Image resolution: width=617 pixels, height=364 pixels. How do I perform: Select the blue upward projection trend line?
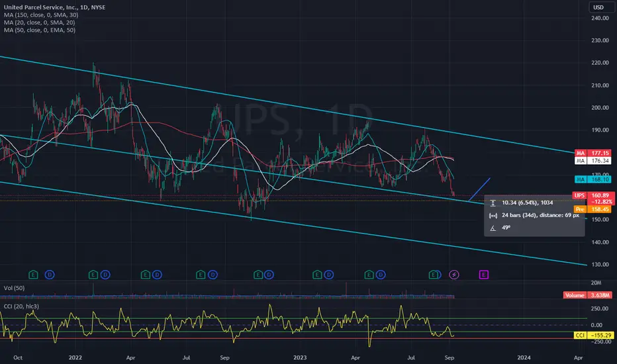point(479,190)
